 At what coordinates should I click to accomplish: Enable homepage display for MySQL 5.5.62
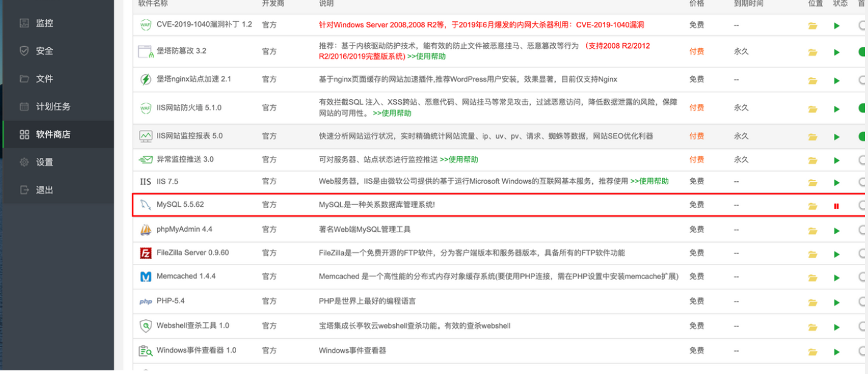tap(864, 205)
